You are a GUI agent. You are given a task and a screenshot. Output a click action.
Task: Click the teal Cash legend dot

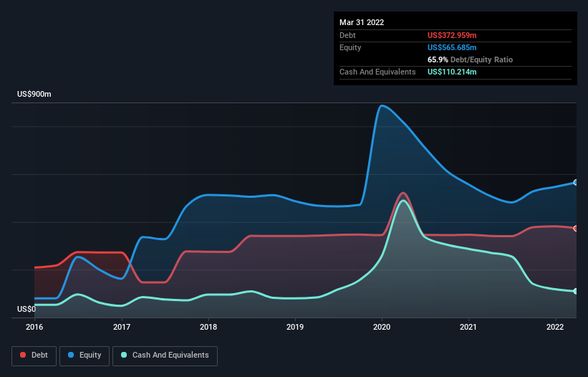pos(124,355)
